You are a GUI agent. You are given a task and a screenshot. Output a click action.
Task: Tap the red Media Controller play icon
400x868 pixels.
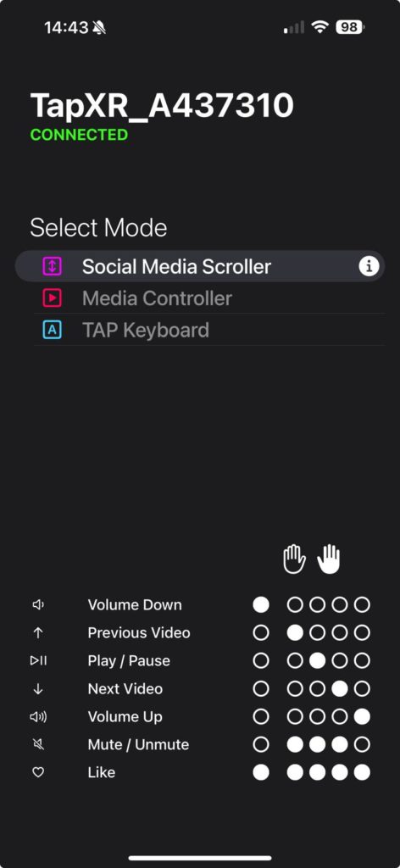click(52, 298)
